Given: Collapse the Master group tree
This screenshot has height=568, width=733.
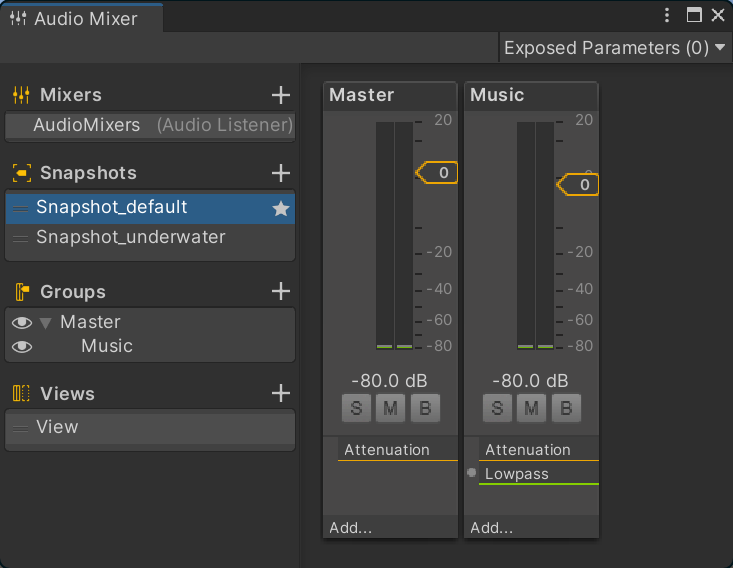Looking at the screenshot, I should coord(45,323).
